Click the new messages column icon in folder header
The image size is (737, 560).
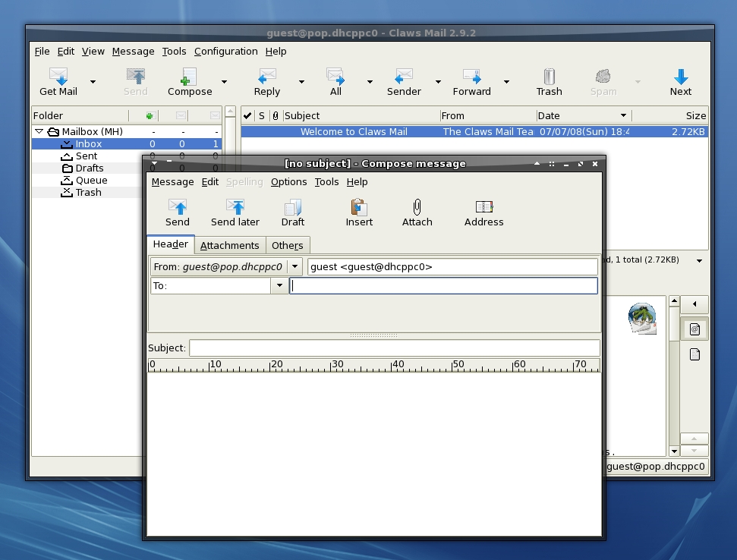150,115
